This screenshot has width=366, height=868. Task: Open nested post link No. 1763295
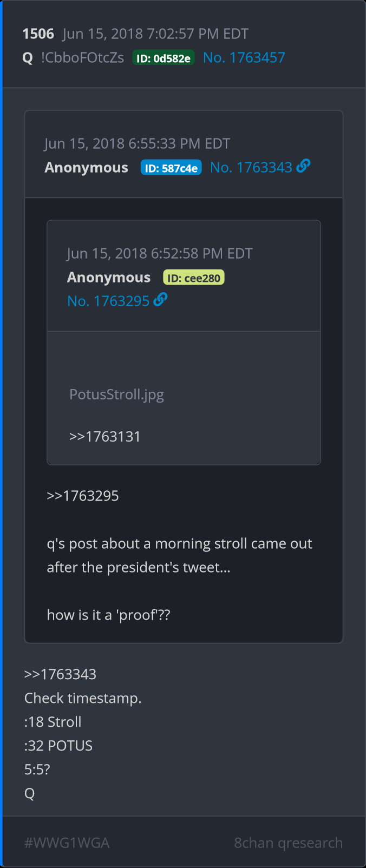(108, 301)
